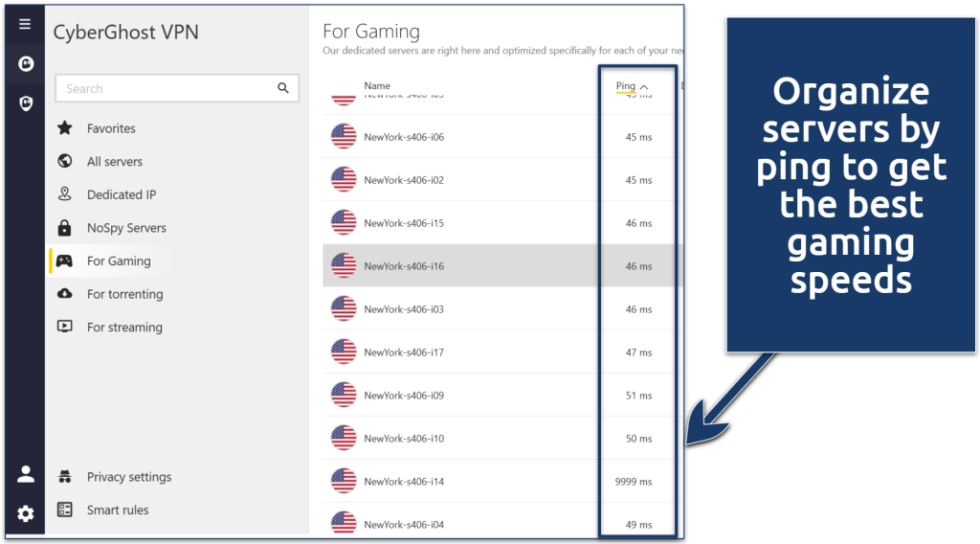Image resolution: width=980 pixels, height=544 pixels.
Task: Click the CyberGhost logo icon in the sidebar
Action: (25, 64)
